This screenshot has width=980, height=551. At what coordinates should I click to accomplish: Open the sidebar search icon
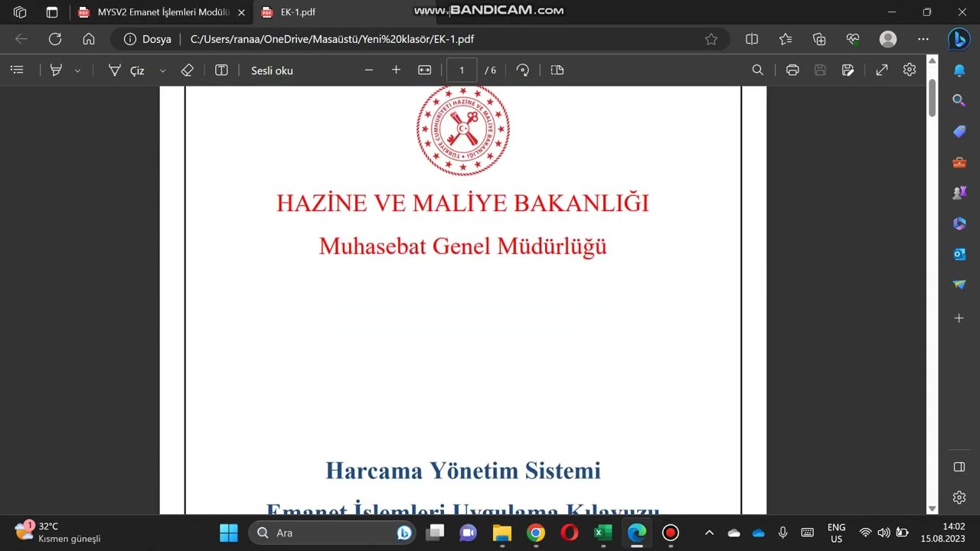(x=959, y=100)
